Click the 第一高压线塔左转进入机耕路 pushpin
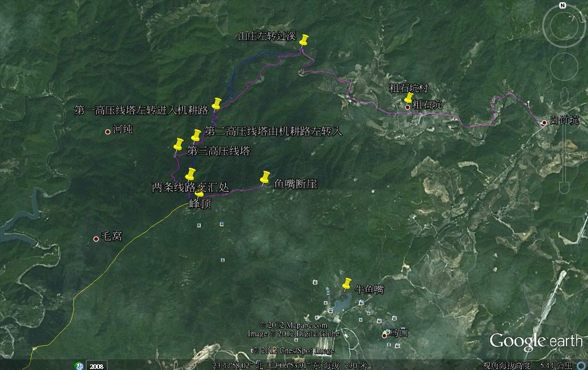 point(217,103)
